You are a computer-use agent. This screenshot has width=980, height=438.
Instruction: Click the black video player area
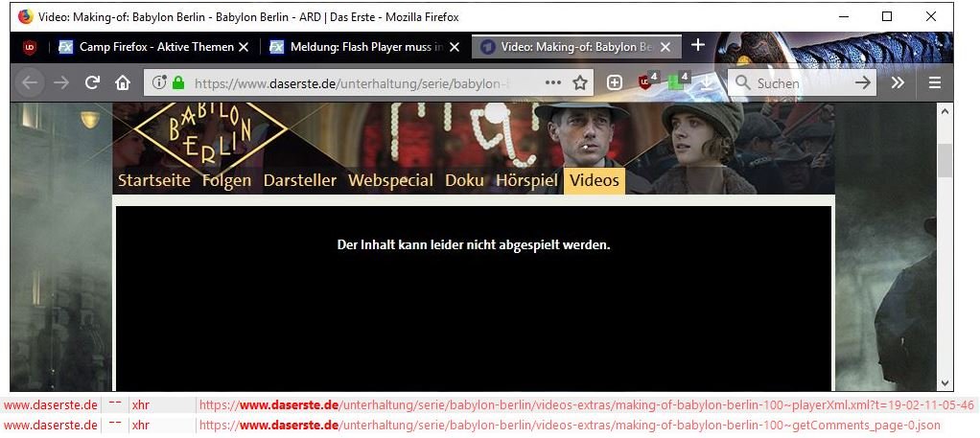[474, 298]
